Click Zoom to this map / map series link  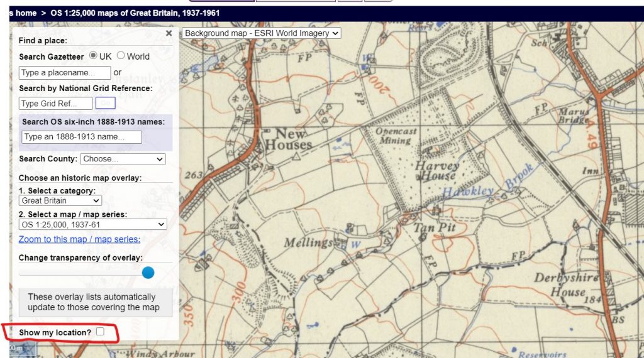point(79,239)
